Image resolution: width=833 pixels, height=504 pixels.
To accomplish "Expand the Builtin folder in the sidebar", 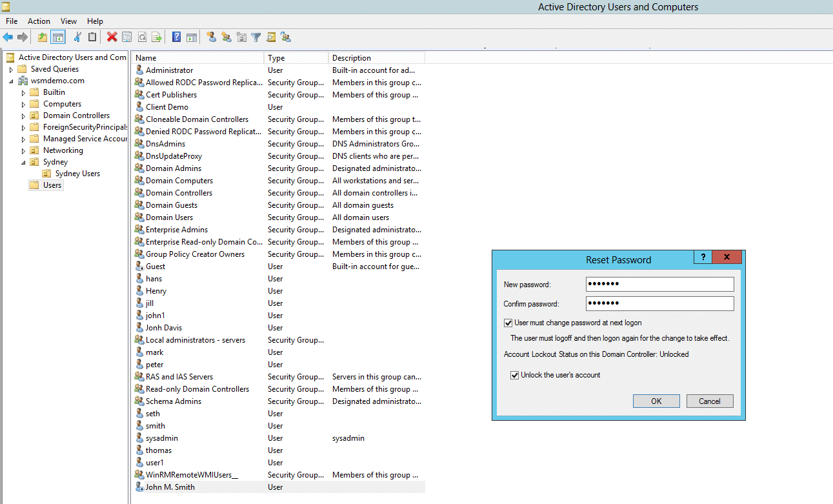I will (x=22, y=92).
